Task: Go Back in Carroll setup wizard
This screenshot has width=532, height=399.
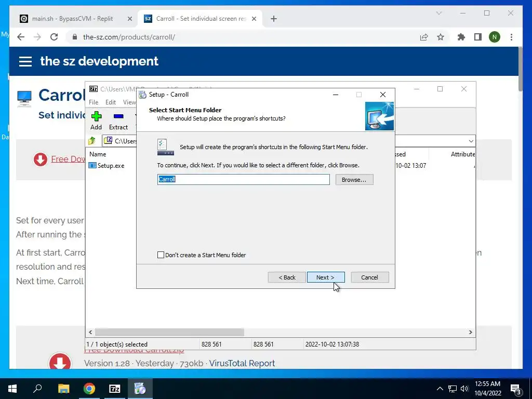Action: [287, 277]
